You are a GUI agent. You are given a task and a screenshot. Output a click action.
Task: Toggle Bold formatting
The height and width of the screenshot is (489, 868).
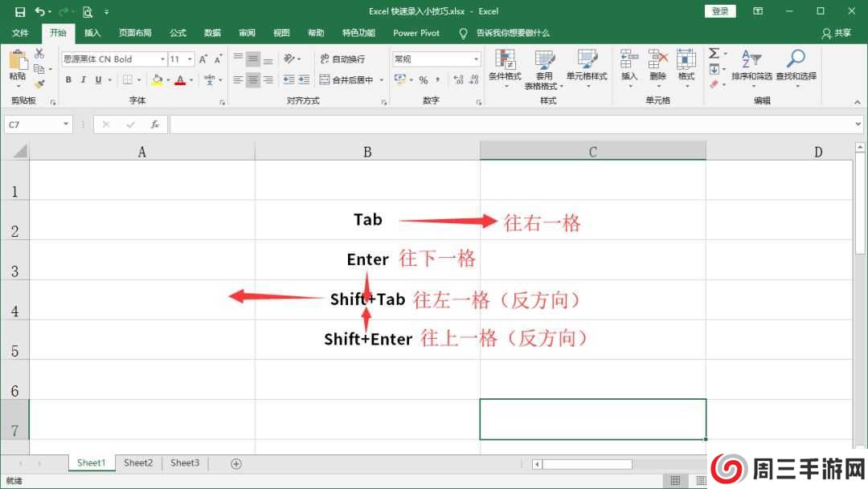pos(69,80)
